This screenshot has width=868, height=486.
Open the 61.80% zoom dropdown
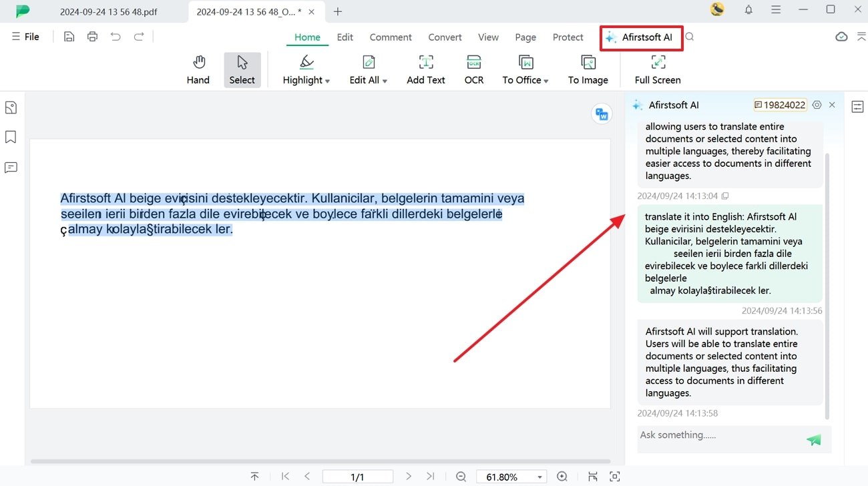click(539, 477)
